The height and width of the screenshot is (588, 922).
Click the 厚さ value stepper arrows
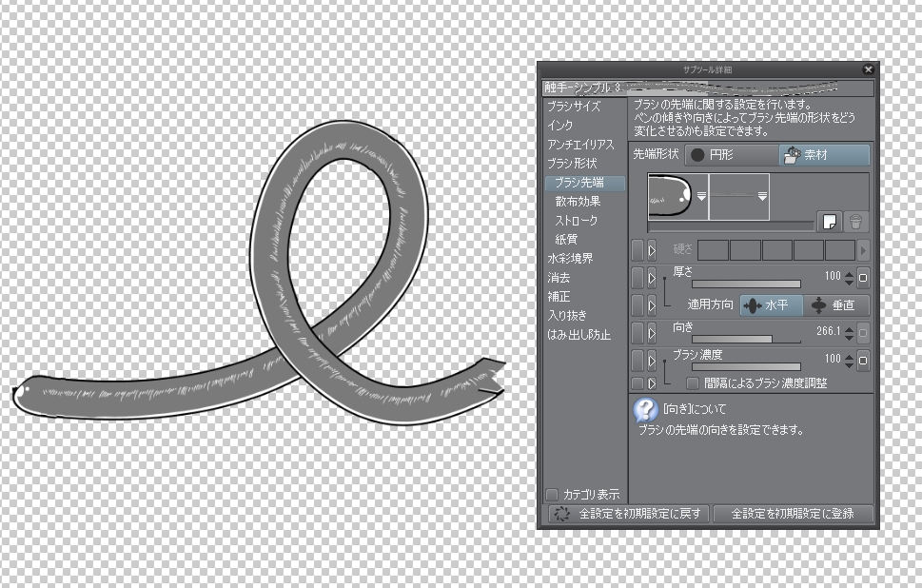(849, 278)
